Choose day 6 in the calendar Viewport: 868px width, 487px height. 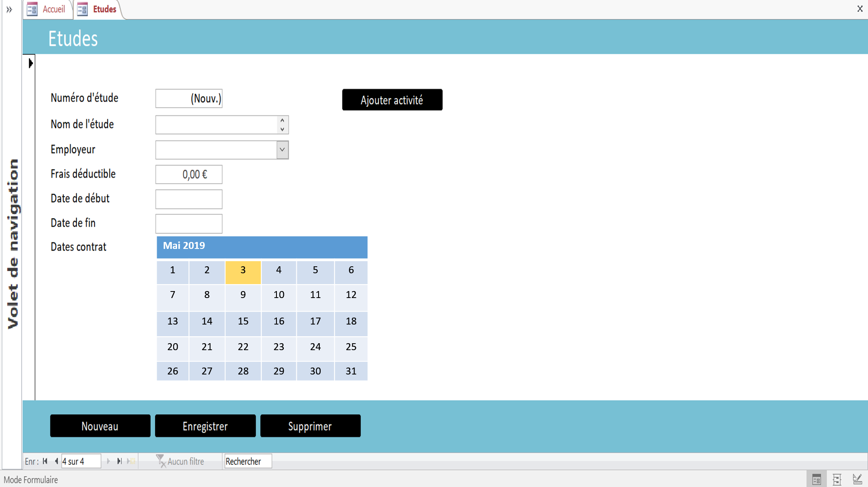[x=351, y=272]
